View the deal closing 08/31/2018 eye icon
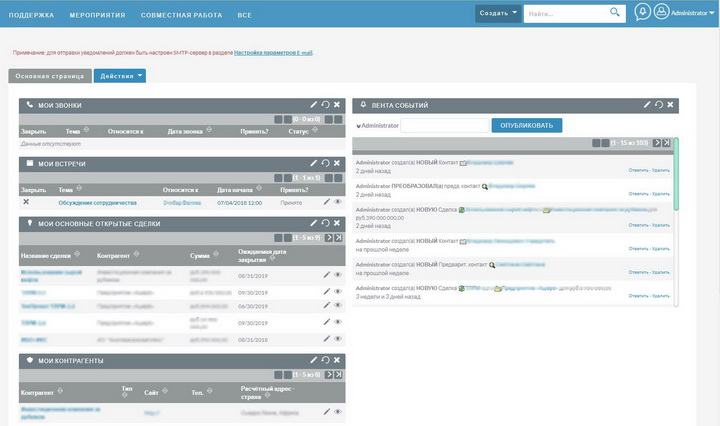720x426 pixels. [x=338, y=339]
